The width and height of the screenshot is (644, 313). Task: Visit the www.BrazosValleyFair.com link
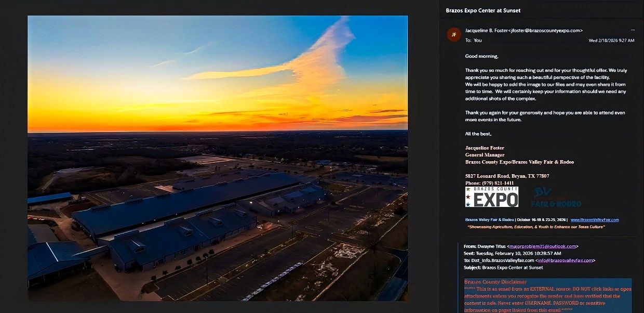pyautogui.click(x=595, y=220)
